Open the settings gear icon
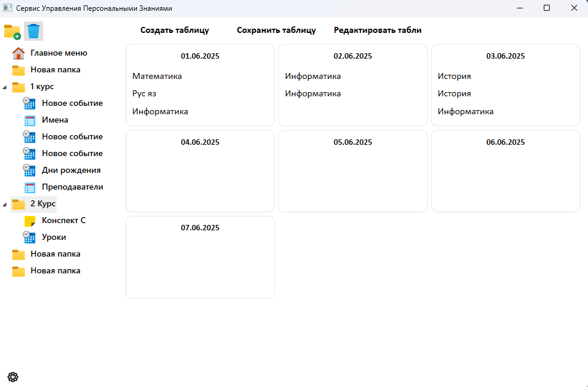This screenshot has height=387, width=588. coord(13,377)
